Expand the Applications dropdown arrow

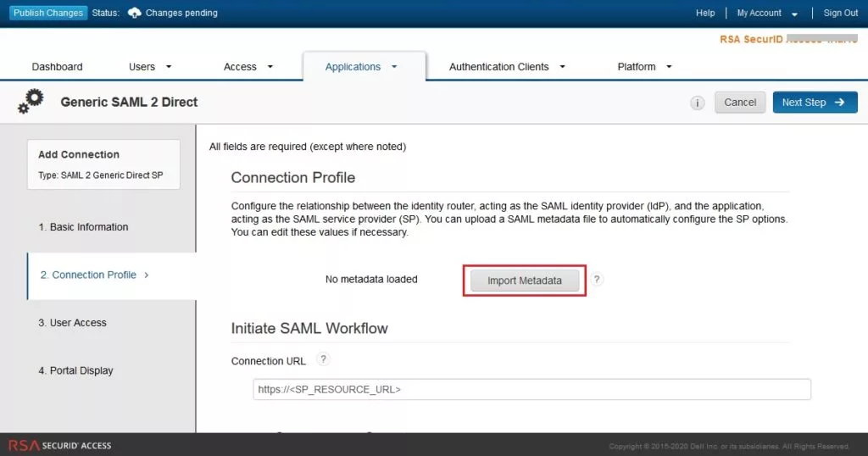394,66
